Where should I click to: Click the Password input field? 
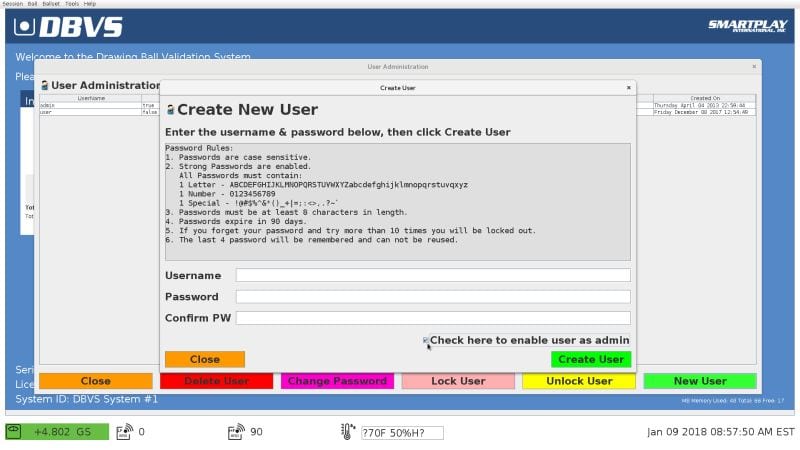tap(433, 297)
